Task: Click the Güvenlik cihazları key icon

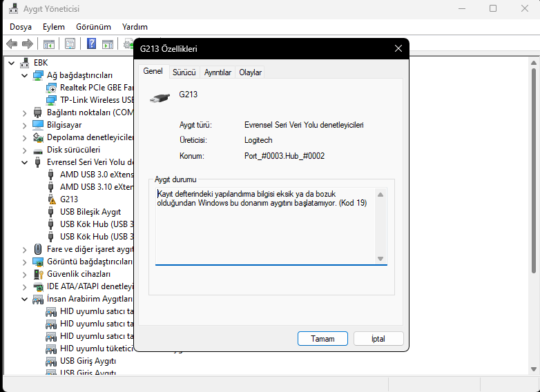Action: (x=38, y=274)
